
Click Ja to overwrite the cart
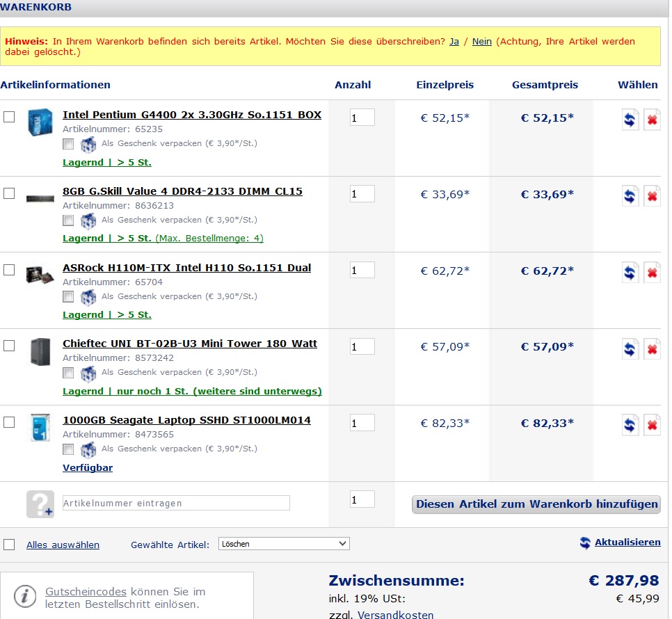(454, 42)
